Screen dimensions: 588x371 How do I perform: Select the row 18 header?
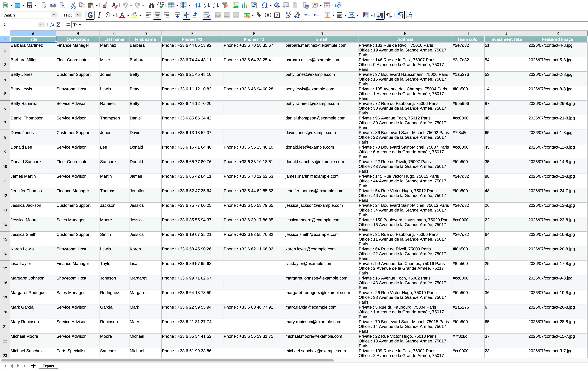[5, 283]
